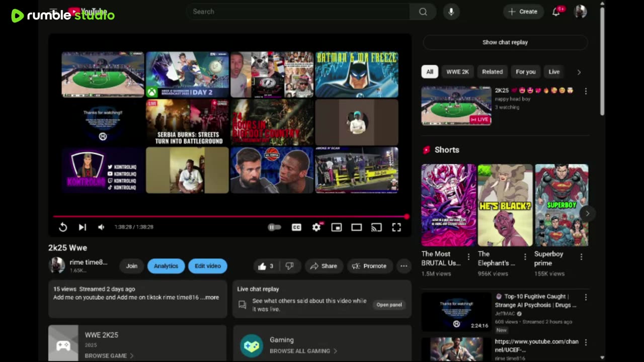
Task: Toggle the autoplay switch
Action: [x=274, y=227]
